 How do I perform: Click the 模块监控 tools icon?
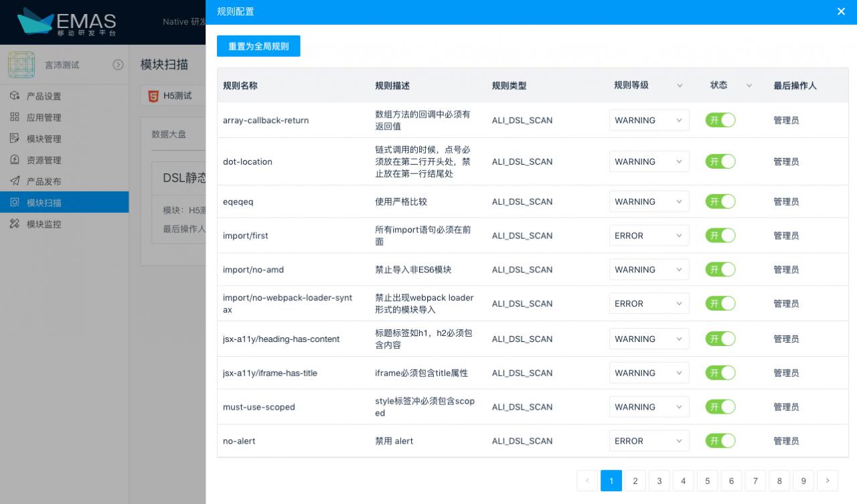point(15,224)
